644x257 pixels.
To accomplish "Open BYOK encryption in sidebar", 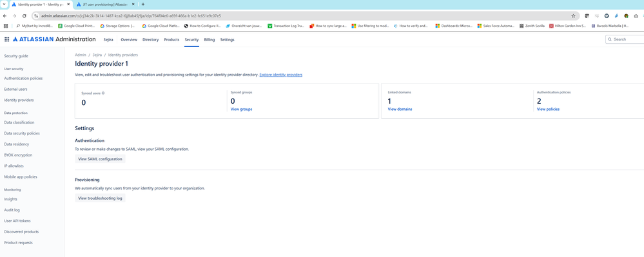I will 18,155.
